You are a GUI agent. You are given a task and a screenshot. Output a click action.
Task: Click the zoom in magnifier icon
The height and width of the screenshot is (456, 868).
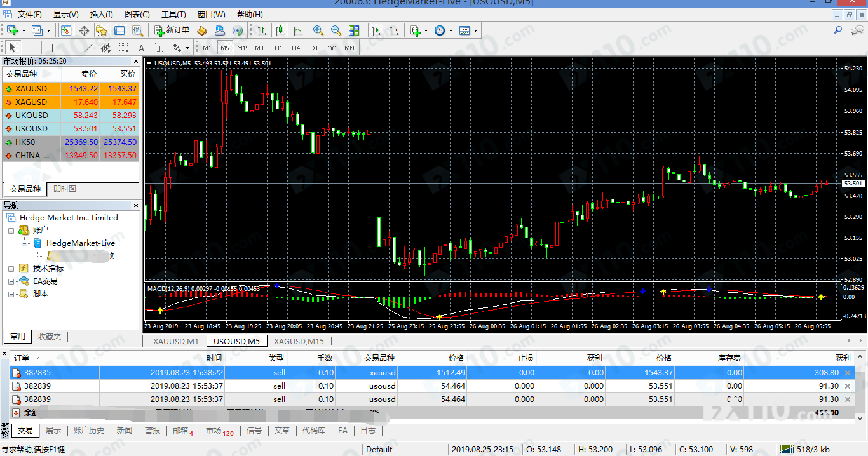coord(318,30)
